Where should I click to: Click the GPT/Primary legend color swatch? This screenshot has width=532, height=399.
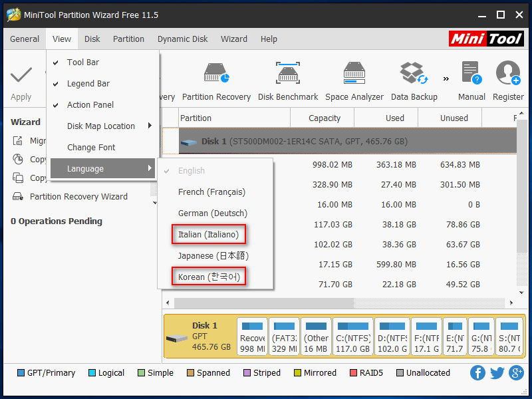click(x=21, y=373)
